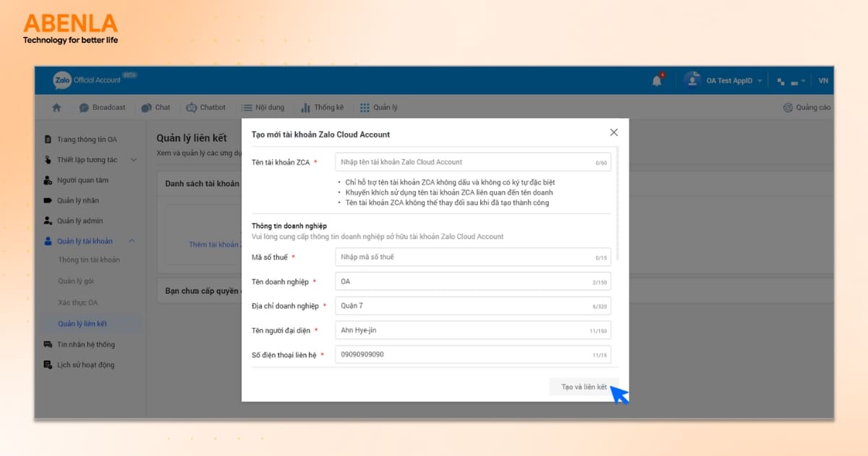
Task: Click the Thiết lập tương tác hand icon
Action: tap(48, 160)
